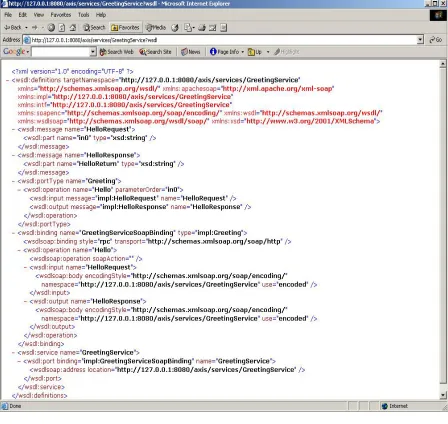Screen dimensions: 448x424
Task: Open the Help menu
Action: (101, 15)
